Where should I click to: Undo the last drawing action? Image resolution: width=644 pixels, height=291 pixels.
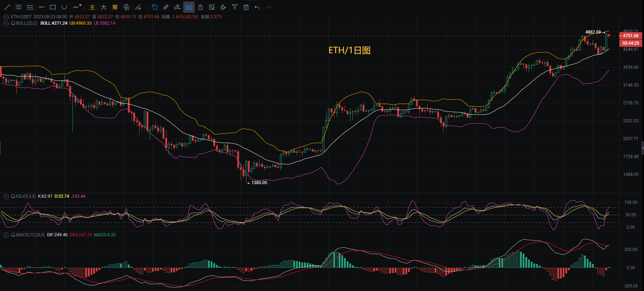[257, 7]
